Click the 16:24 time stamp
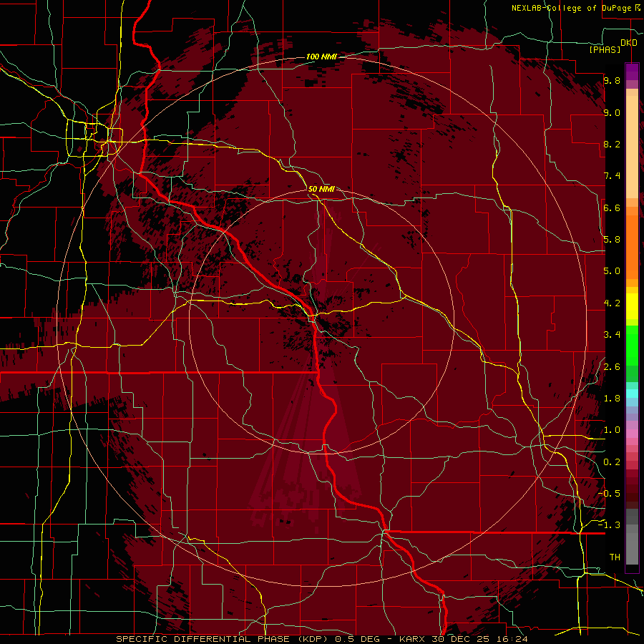Image resolution: width=644 pixels, height=644 pixels. click(511, 639)
